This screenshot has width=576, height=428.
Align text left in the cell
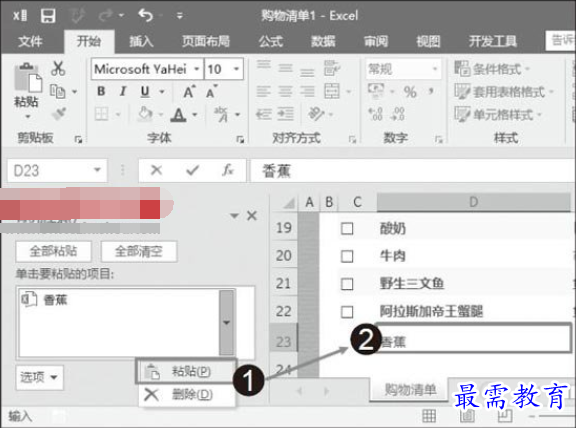pyautogui.click(x=263, y=91)
